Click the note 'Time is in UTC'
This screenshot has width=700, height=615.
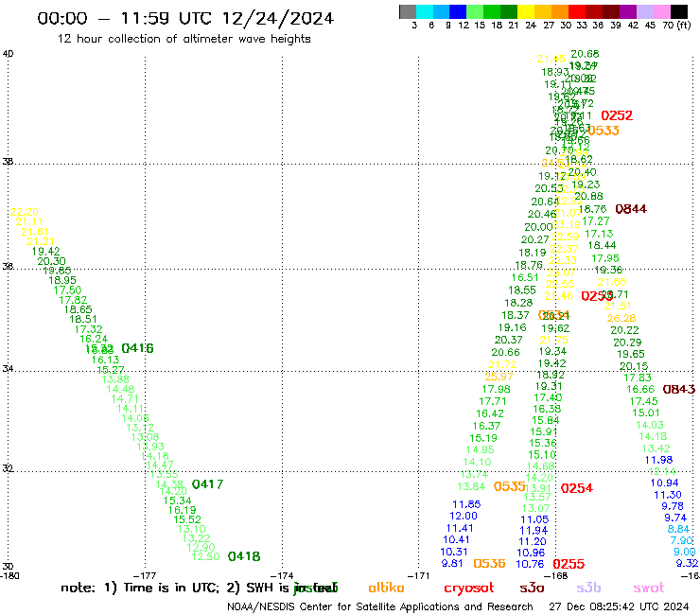click(x=171, y=589)
